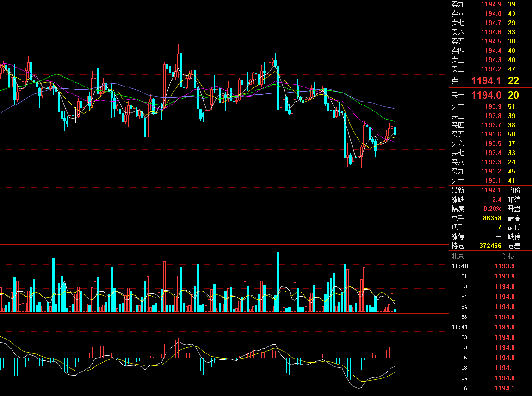Click the 卖五 price 1194.5
Screen dimensions: 532x396
[x=491, y=41]
